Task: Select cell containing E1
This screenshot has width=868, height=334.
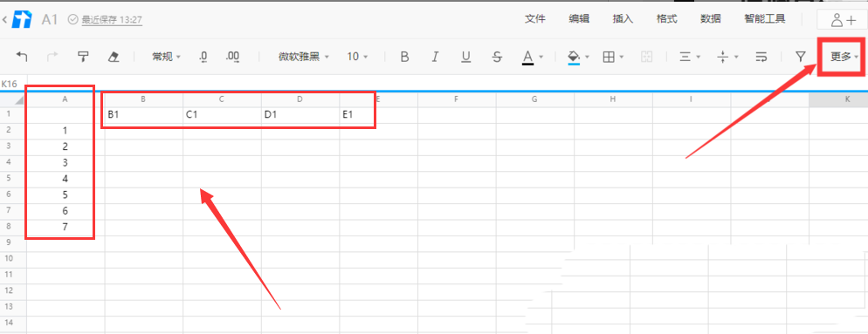Action: pos(379,115)
